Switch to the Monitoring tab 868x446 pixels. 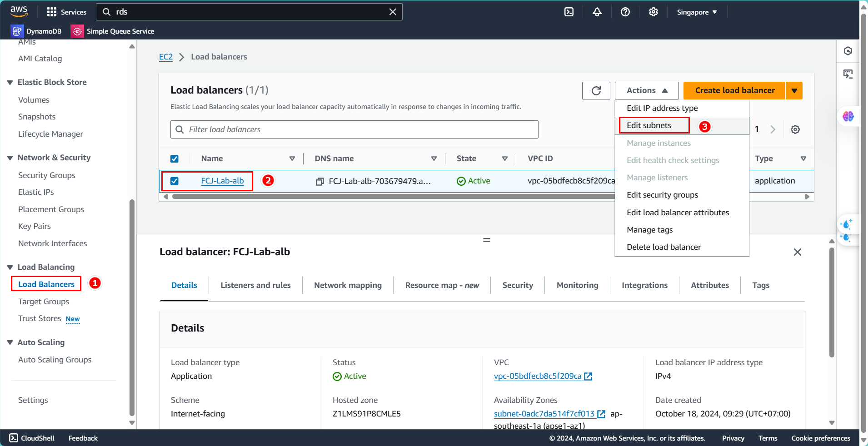click(x=577, y=285)
